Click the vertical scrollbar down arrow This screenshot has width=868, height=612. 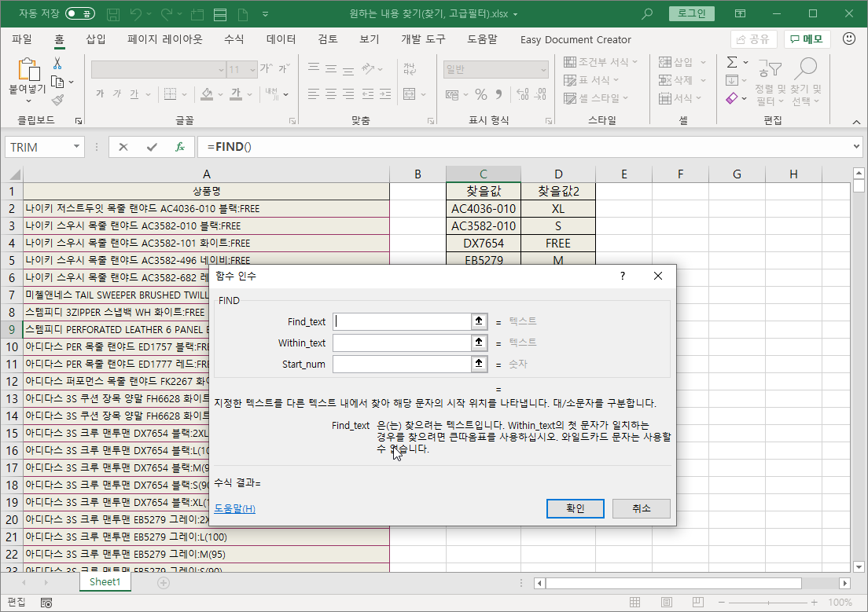pyautogui.click(x=859, y=566)
